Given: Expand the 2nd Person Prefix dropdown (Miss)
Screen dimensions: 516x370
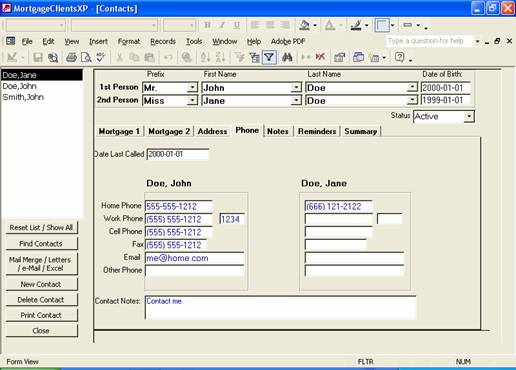Looking at the screenshot, I should point(192,100).
